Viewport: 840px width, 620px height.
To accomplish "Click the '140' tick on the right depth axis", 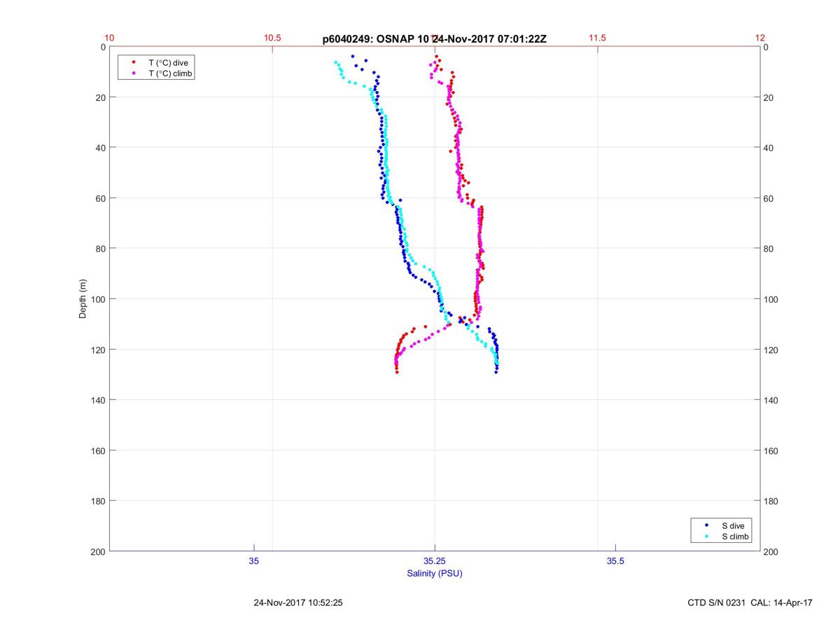I will pos(771,400).
